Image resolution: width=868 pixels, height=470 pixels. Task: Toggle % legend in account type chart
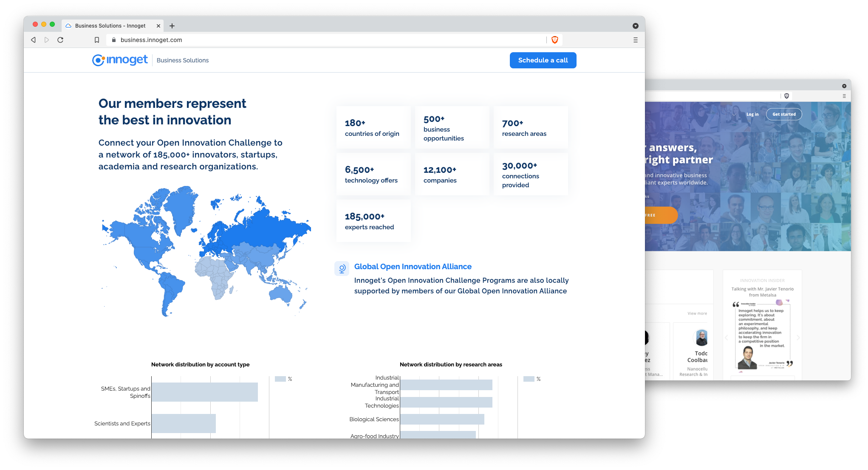click(x=283, y=379)
